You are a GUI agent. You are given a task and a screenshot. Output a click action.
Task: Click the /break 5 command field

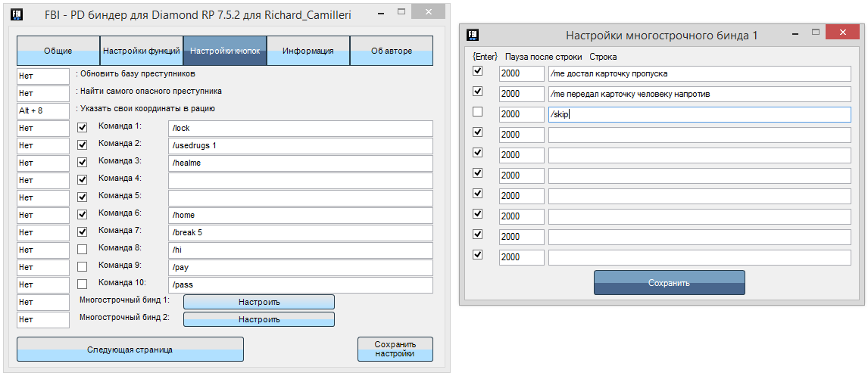click(300, 233)
